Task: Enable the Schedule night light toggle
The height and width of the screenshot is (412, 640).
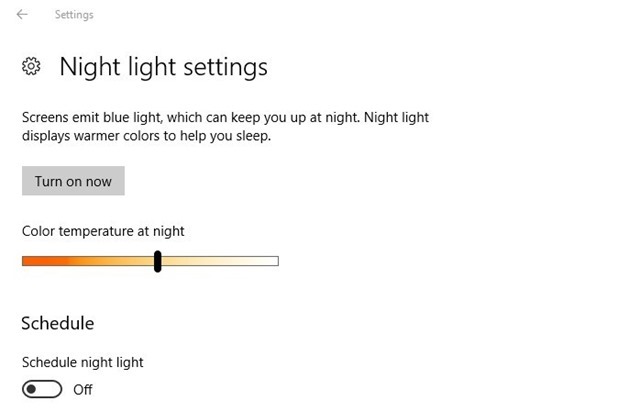Action: 42,389
